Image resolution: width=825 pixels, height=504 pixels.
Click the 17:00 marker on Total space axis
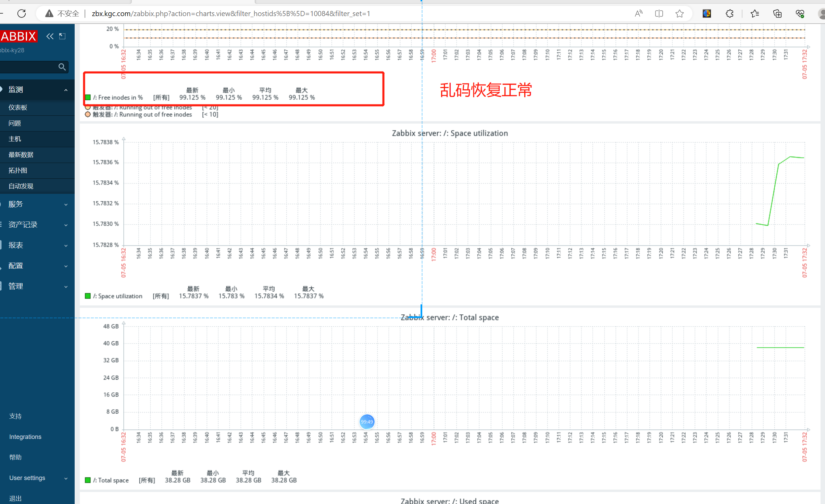pos(434,439)
